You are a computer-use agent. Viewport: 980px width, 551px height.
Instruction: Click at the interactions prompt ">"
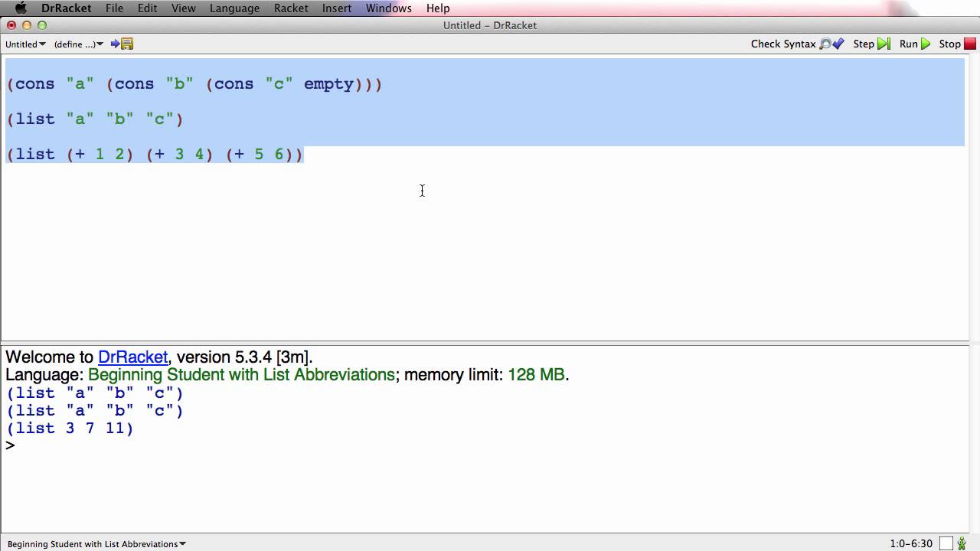(x=10, y=445)
